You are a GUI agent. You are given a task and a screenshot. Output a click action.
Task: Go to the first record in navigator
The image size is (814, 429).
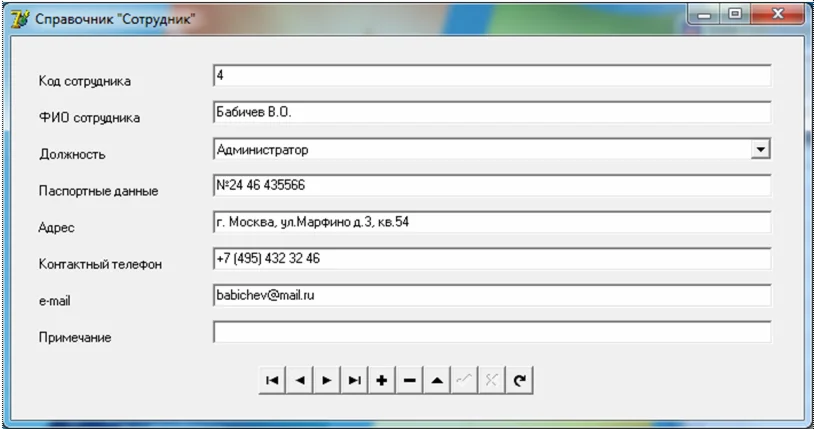click(272, 380)
